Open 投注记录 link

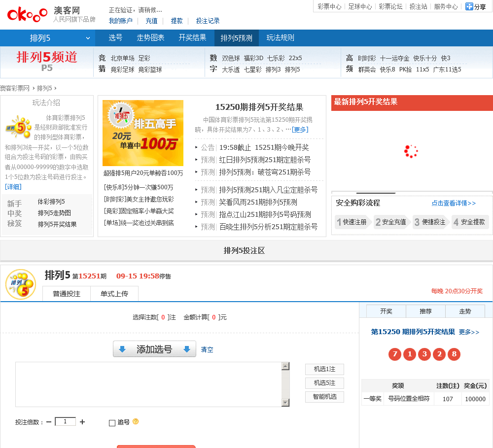(x=208, y=21)
